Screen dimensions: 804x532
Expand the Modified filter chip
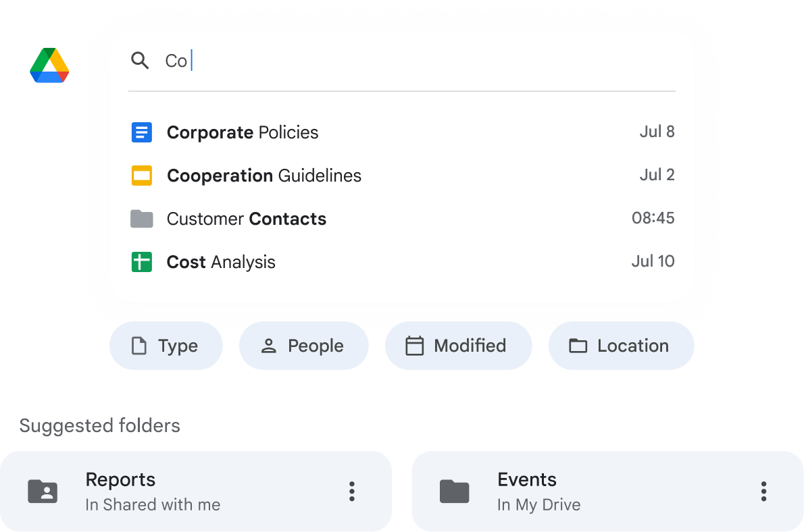(x=458, y=346)
